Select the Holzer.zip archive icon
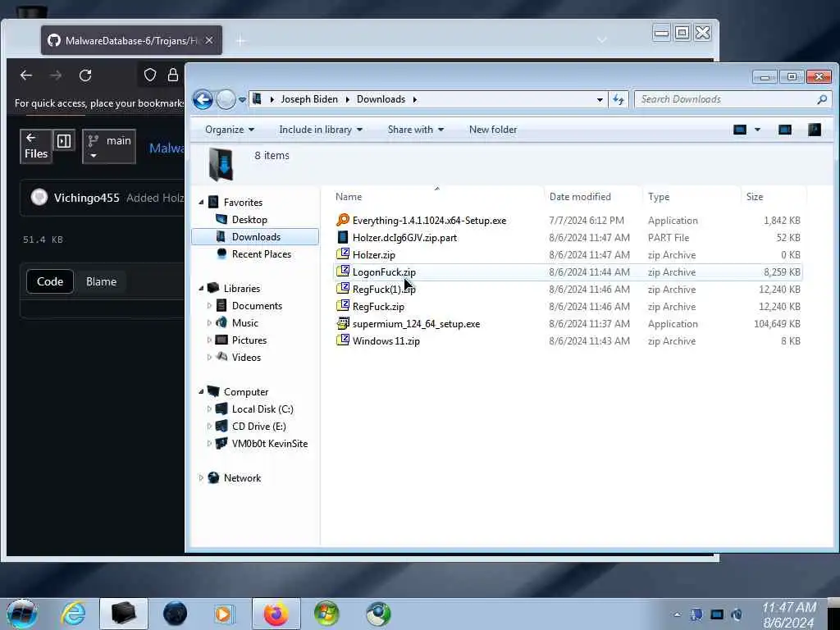The width and height of the screenshot is (840, 630). pyautogui.click(x=343, y=254)
